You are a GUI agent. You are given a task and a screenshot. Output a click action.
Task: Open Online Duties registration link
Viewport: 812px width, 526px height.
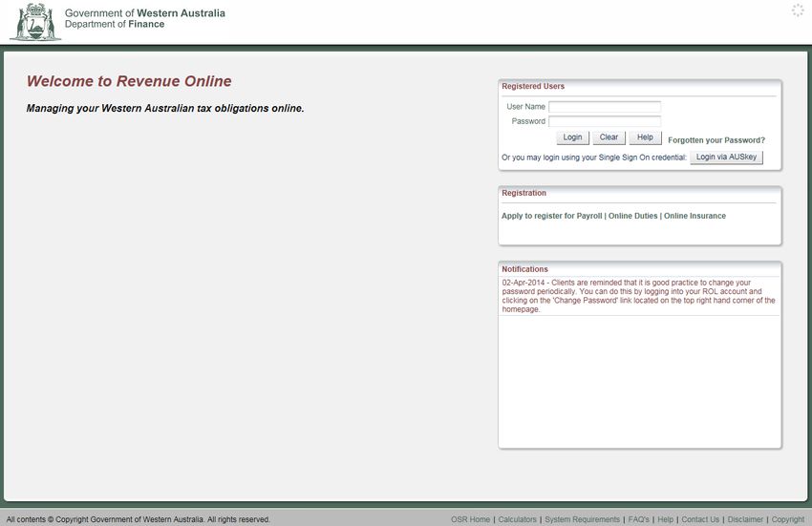[632, 216]
